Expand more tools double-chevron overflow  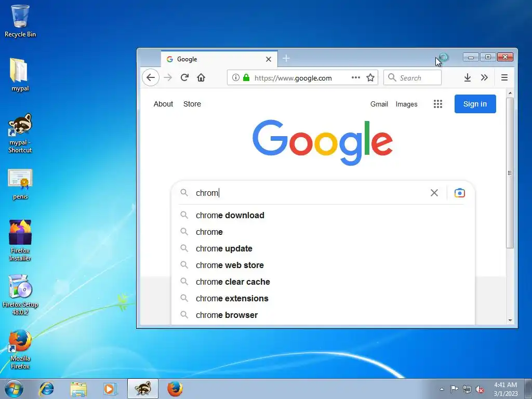(x=485, y=78)
